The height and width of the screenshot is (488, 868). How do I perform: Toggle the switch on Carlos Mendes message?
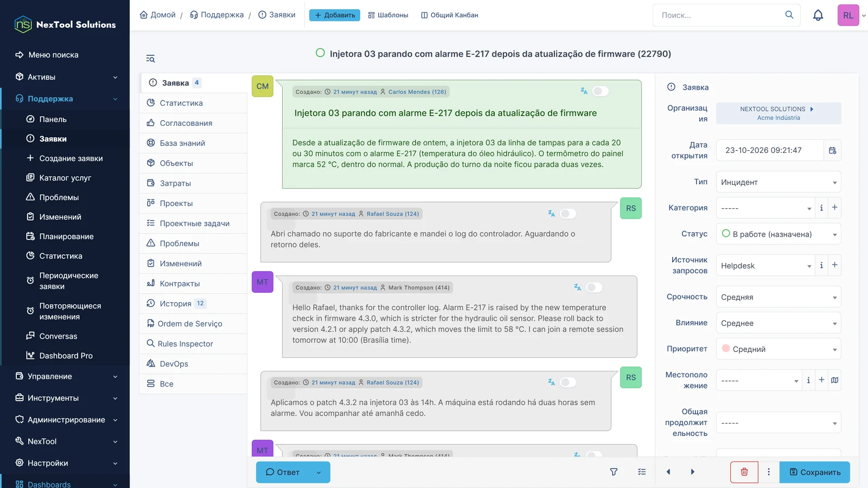[x=600, y=91]
